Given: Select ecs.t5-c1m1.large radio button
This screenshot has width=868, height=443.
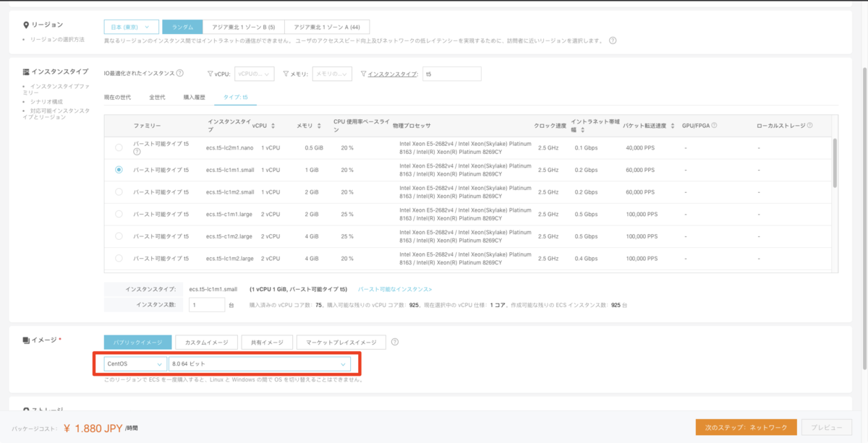Looking at the screenshot, I should pos(119,214).
